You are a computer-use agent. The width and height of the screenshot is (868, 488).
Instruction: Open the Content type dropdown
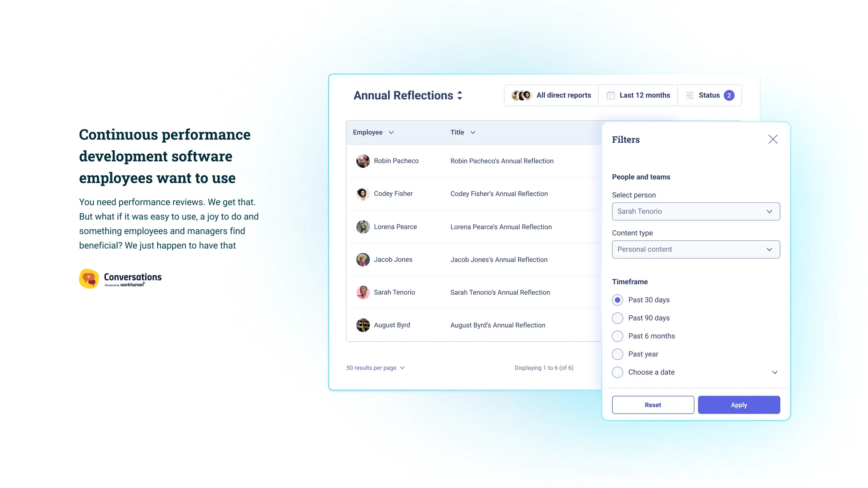point(696,249)
